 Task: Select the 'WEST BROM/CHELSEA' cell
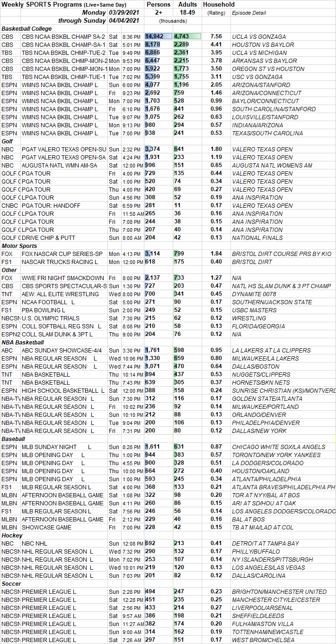[263, 640]
